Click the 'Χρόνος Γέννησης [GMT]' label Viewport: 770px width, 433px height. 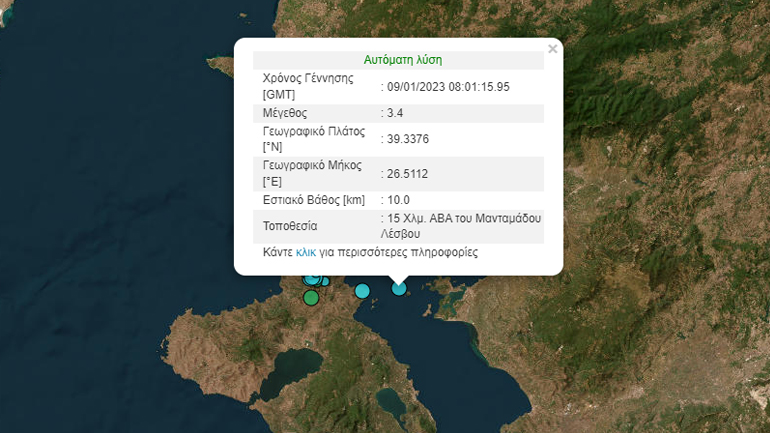pos(308,86)
